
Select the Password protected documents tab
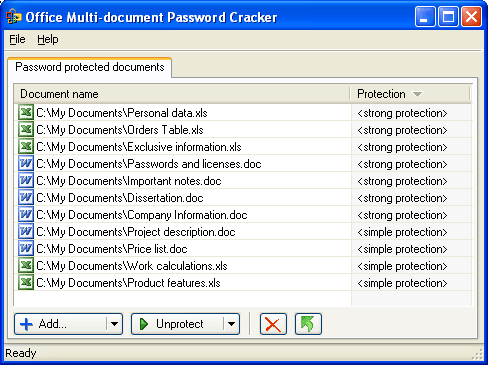click(x=90, y=67)
